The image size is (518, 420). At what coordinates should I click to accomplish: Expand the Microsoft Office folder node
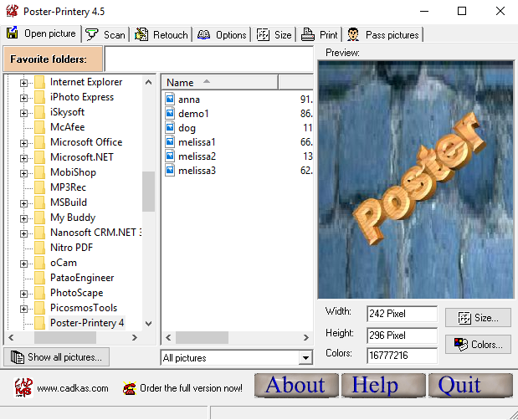pos(23,143)
